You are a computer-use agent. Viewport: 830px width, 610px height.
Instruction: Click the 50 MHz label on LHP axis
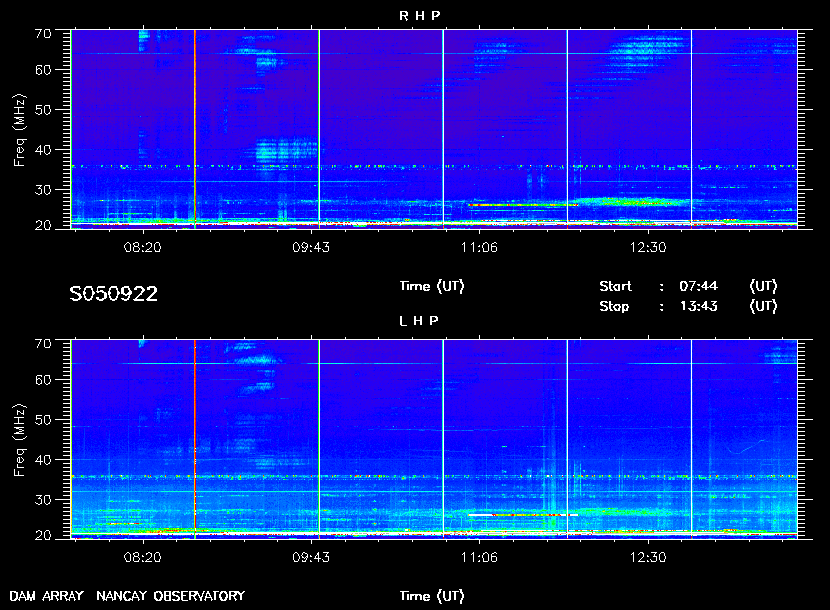point(43,420)
